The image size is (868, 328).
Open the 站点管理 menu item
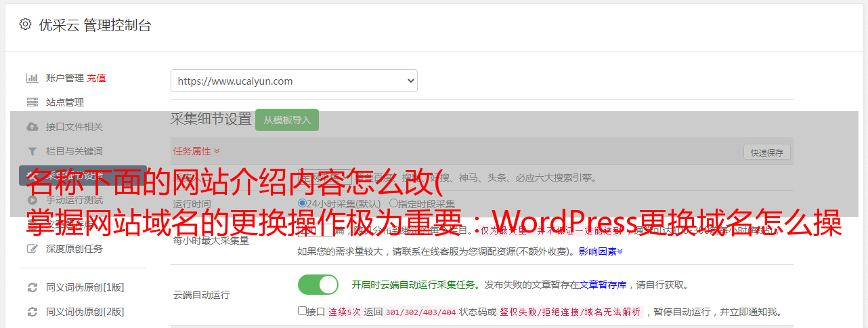click(x=65, y=102)
